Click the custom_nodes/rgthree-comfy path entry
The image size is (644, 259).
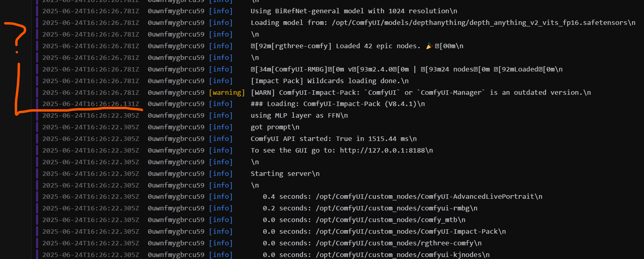pyautogui.click(x=399, y=243)
